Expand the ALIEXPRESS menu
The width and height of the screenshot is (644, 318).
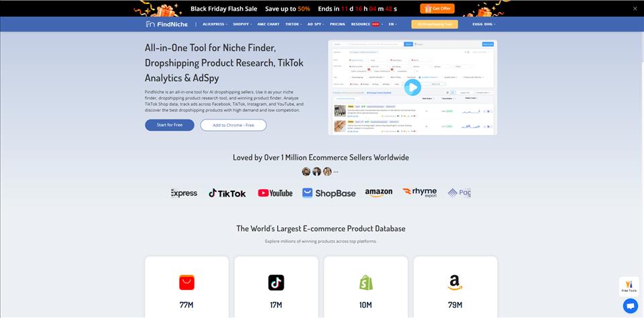point(215,24)
